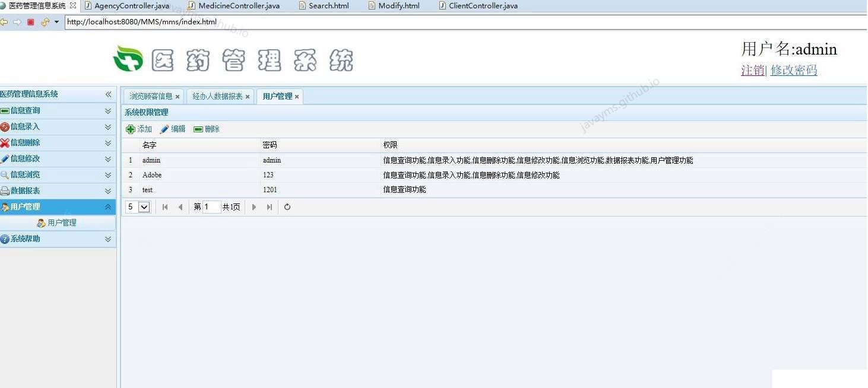Click the 信息查询 sidebar icon

[x=7, y=110]
